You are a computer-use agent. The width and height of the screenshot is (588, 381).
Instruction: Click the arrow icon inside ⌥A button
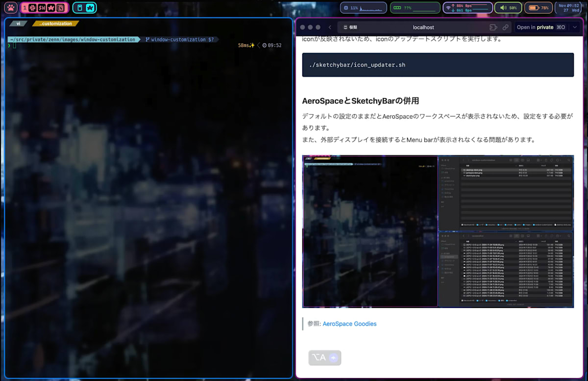pos(333,358)
